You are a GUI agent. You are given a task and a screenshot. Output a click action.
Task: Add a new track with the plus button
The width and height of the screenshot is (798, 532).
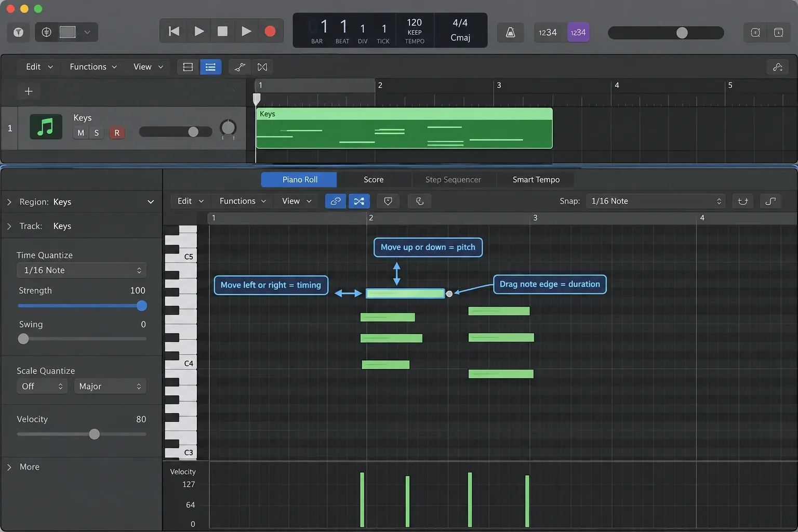29,91
